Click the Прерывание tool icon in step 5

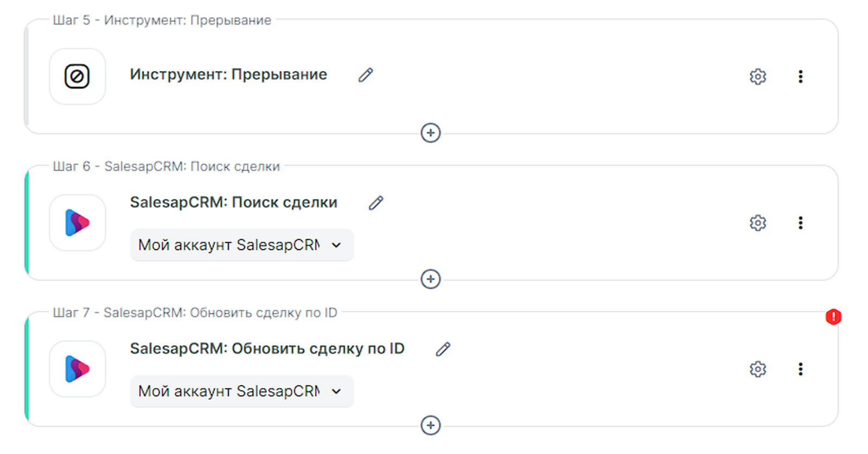[x=77, y=76]
